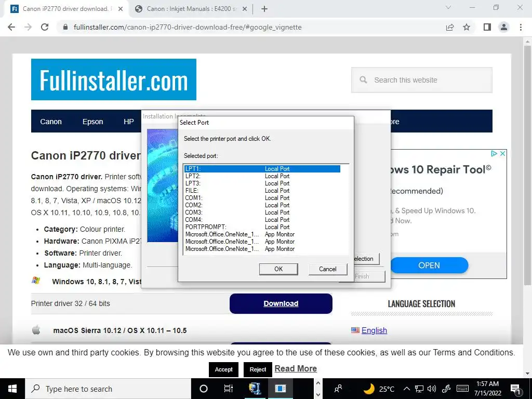Pick the COM3: port row
Screen dimensions: 532x399
tap(262, 212)
